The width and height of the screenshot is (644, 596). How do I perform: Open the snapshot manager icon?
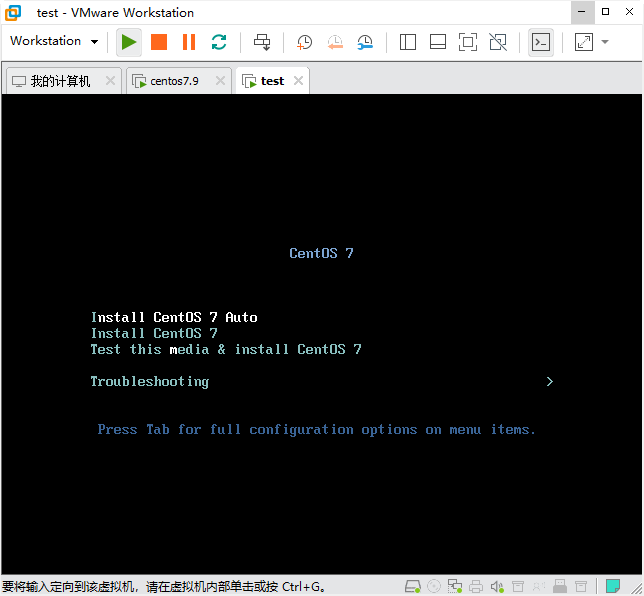[x=365, y=42]
